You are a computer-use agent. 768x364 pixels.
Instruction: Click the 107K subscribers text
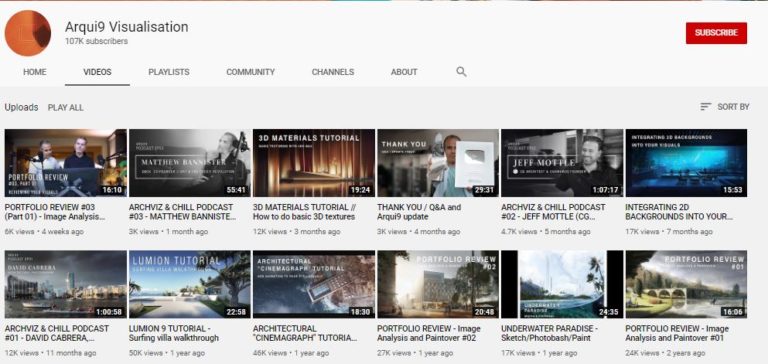pos(96,42)
